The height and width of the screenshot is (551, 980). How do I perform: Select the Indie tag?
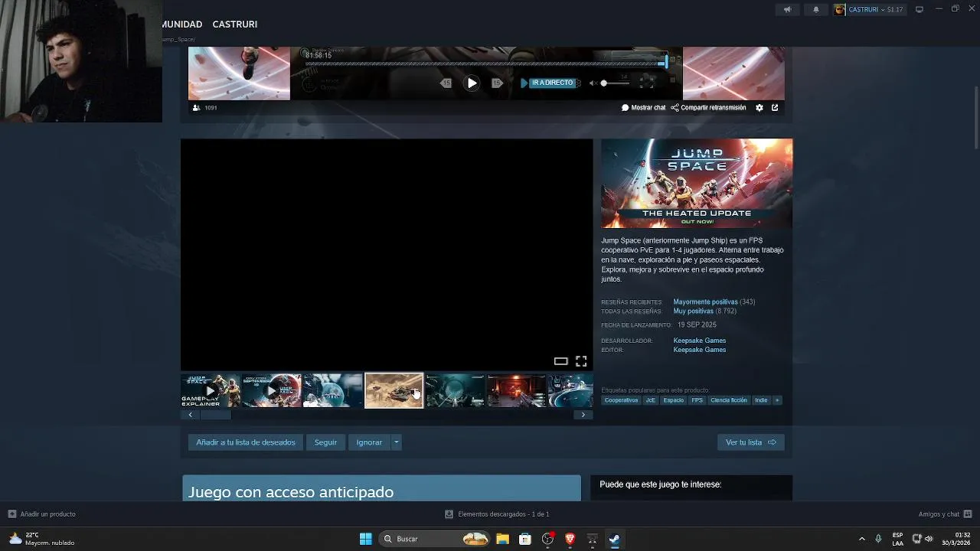point(761,400)
